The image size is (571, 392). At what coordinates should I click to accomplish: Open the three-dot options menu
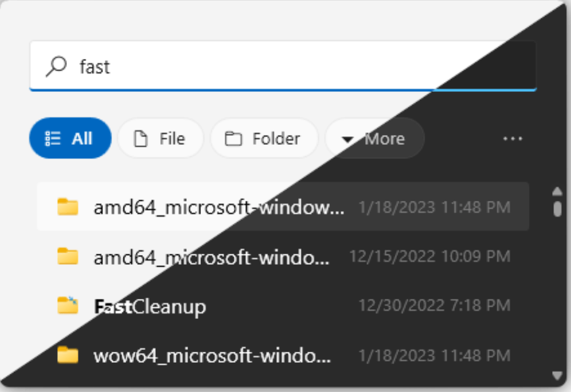[x=513, y=139]
